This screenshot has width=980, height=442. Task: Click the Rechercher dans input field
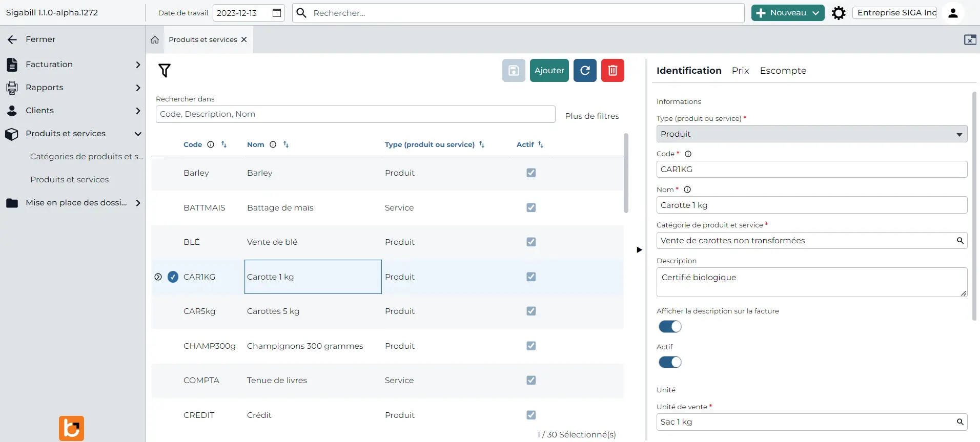click(356, 114)
